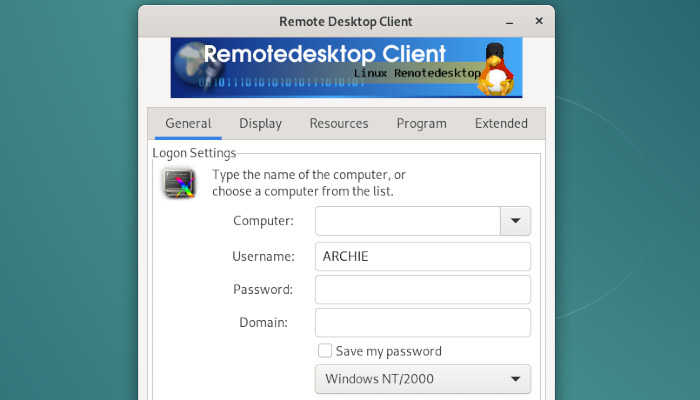Click the Computer: label
This screenshot has width=700, height=400.
(x=263, y=221)
